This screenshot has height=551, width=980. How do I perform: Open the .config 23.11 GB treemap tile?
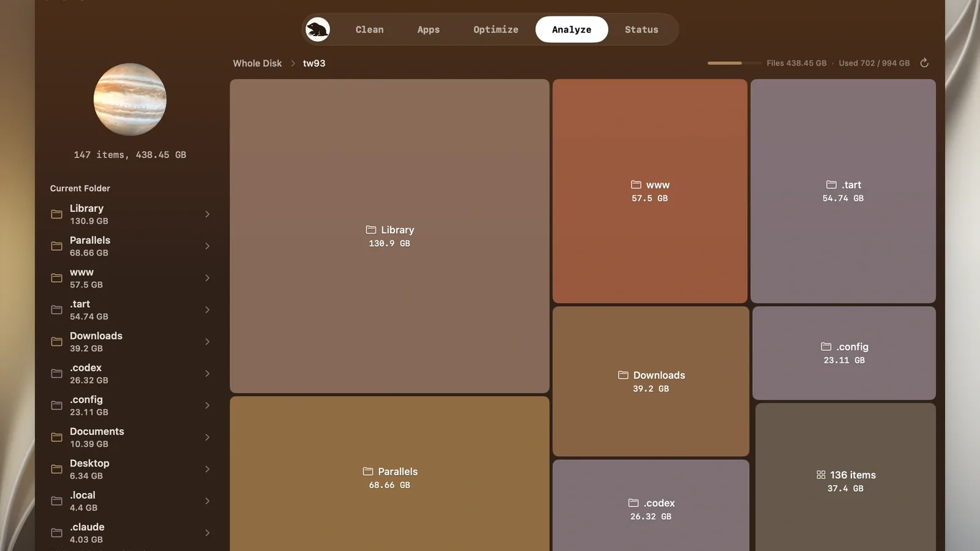pos(844,353)
